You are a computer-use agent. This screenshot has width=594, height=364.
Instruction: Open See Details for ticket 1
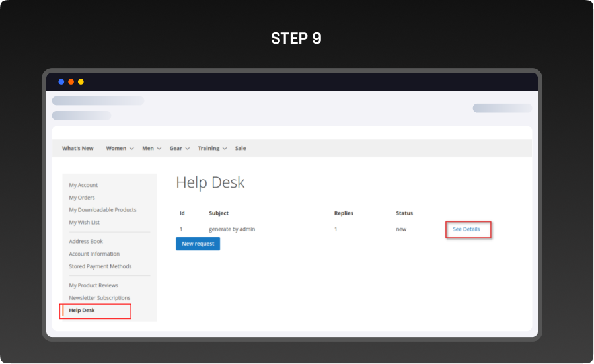[466, 229]
